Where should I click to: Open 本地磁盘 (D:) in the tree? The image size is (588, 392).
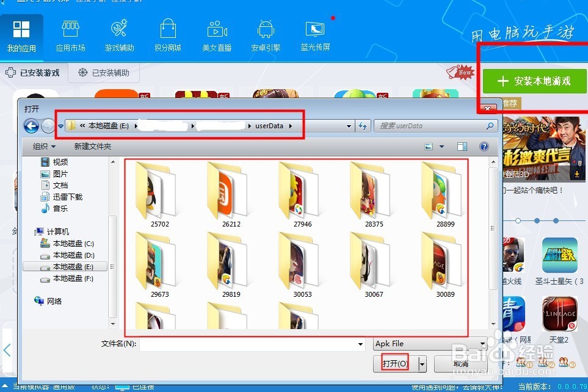(67, 255)
